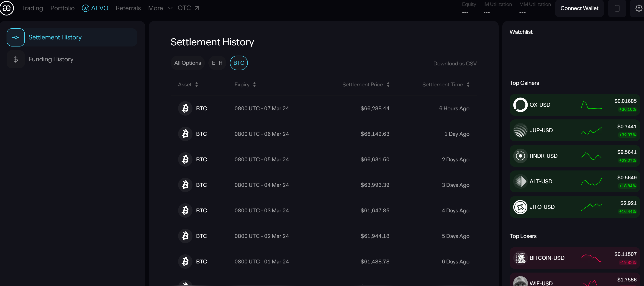This screenshot has height=286, width=644.
Task: Open the OTC external link
Action: (188, 8)
